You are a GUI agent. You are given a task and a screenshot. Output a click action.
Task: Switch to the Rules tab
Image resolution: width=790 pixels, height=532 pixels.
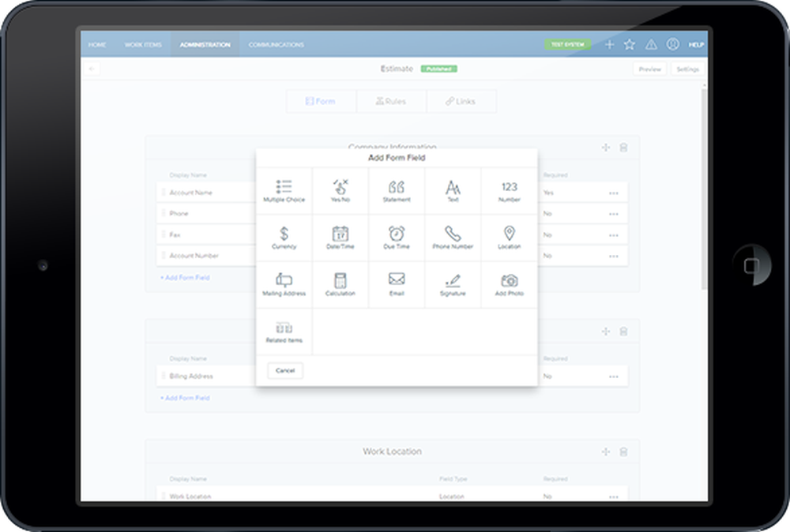coord(392,101)
